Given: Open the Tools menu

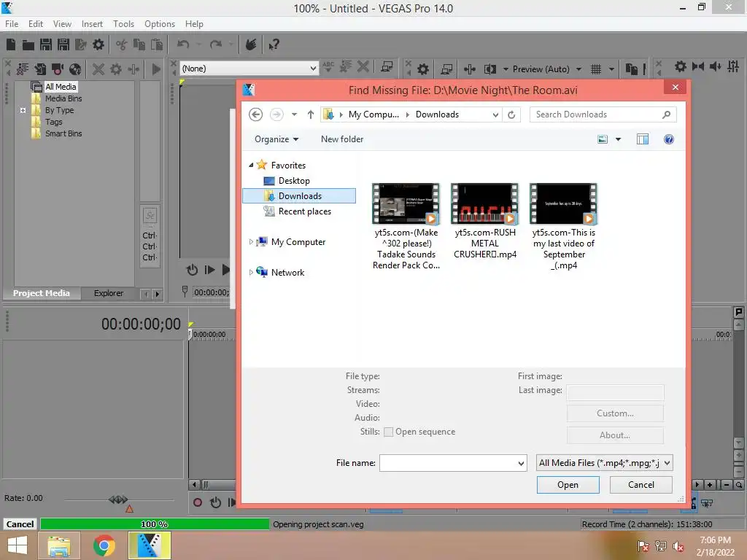Looking at the screenshot, I should pos(123,24).
